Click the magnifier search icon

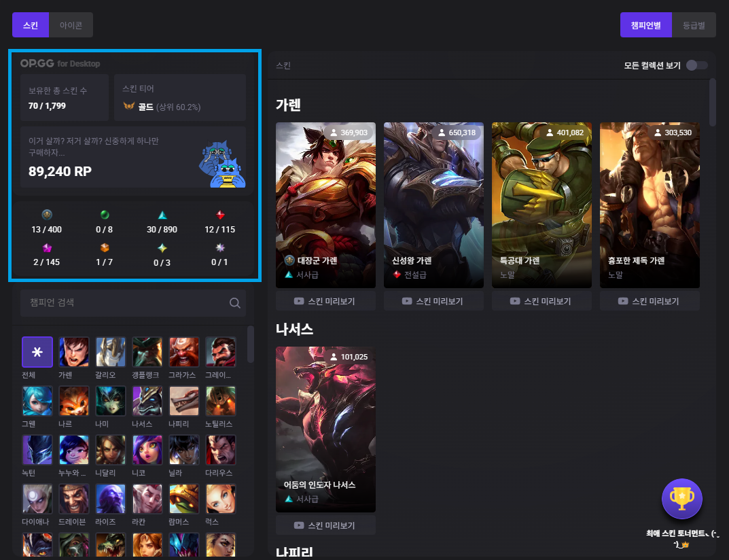[235, 303]
